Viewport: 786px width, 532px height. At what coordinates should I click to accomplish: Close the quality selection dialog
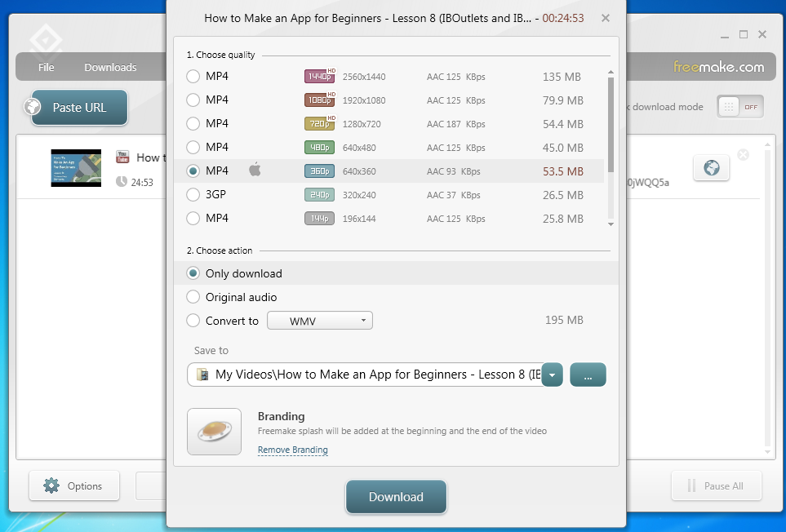click(x=606, y=18)
